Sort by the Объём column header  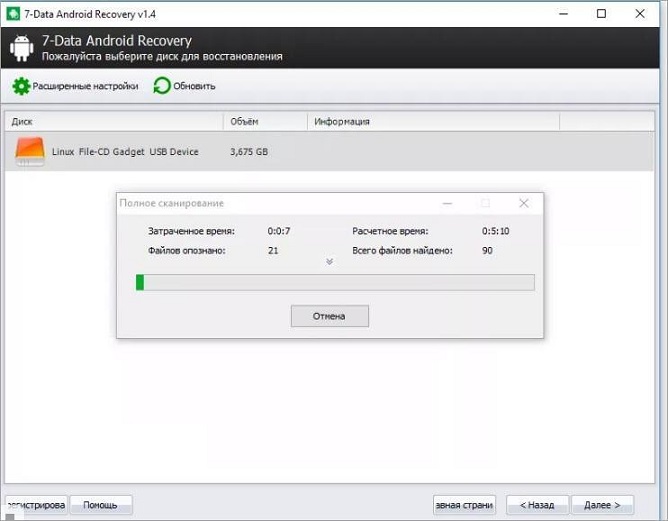pos(265,121)
